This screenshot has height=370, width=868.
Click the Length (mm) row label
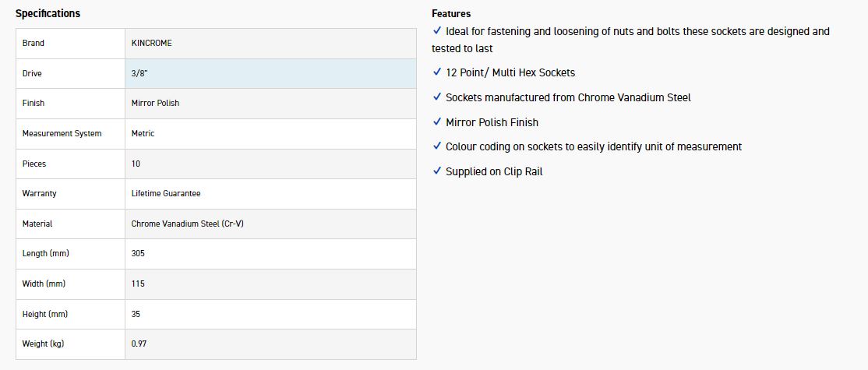pyautogui.click(x=45, y=253)
